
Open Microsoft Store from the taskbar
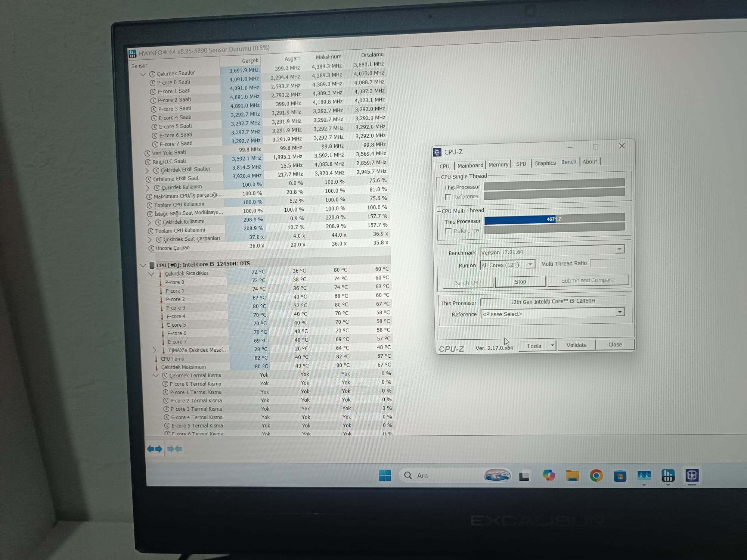tap(620, 476)
